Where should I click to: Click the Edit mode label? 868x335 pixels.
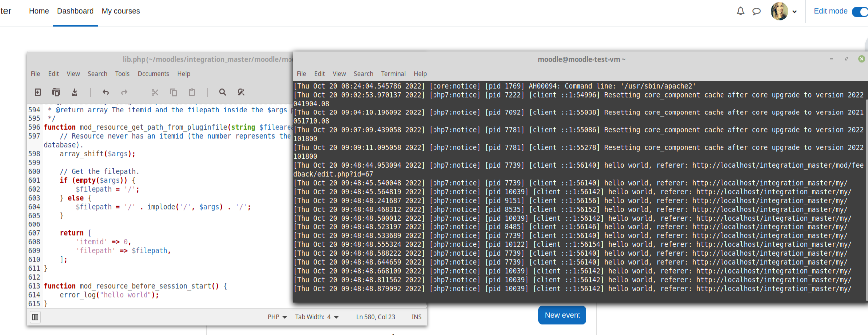tap(830, 11)
